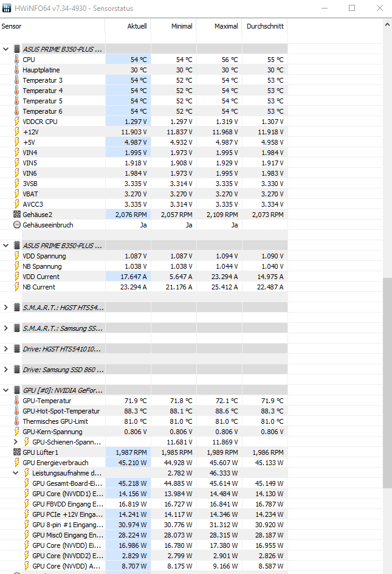The width and height of the screenshot is (392, 574).
Task: Click the fan icon next to GPU Lüfter1
Action: point(17,452)
